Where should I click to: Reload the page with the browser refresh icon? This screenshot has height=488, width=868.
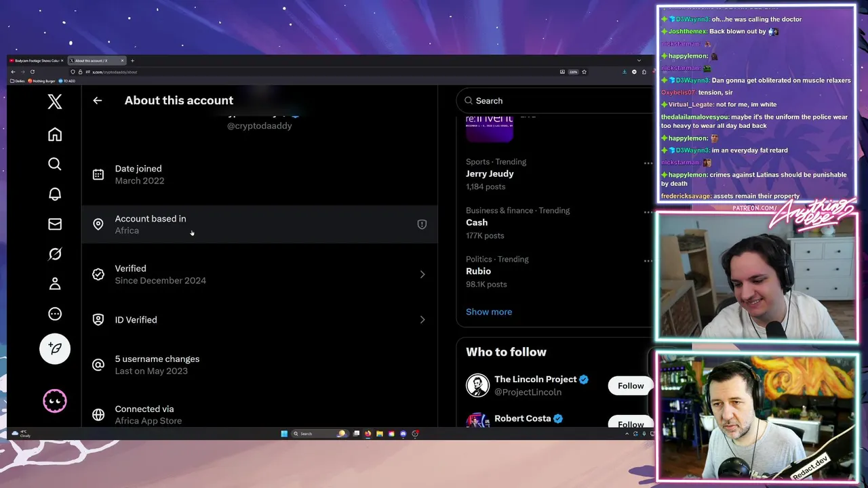click(x=32, y=72)
